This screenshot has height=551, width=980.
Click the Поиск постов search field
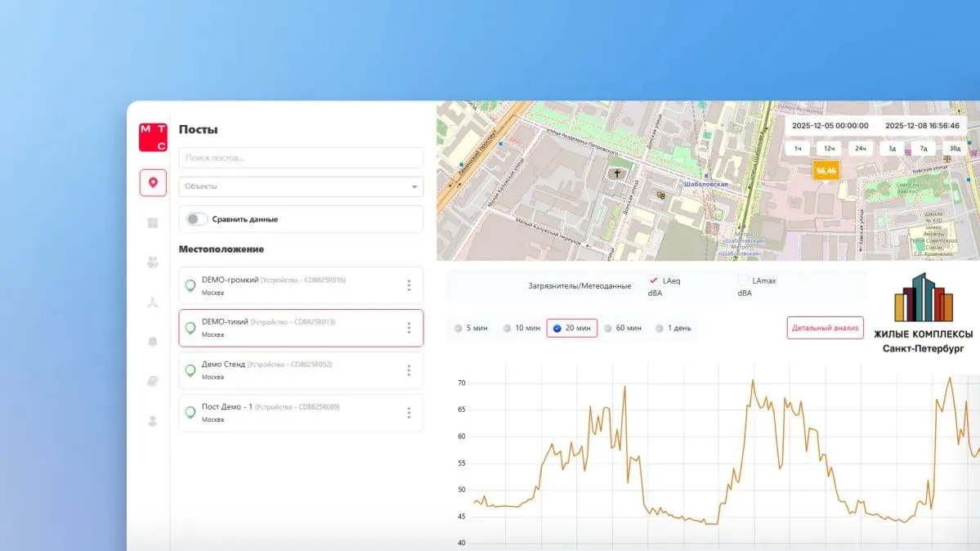[x=302, y=158]
